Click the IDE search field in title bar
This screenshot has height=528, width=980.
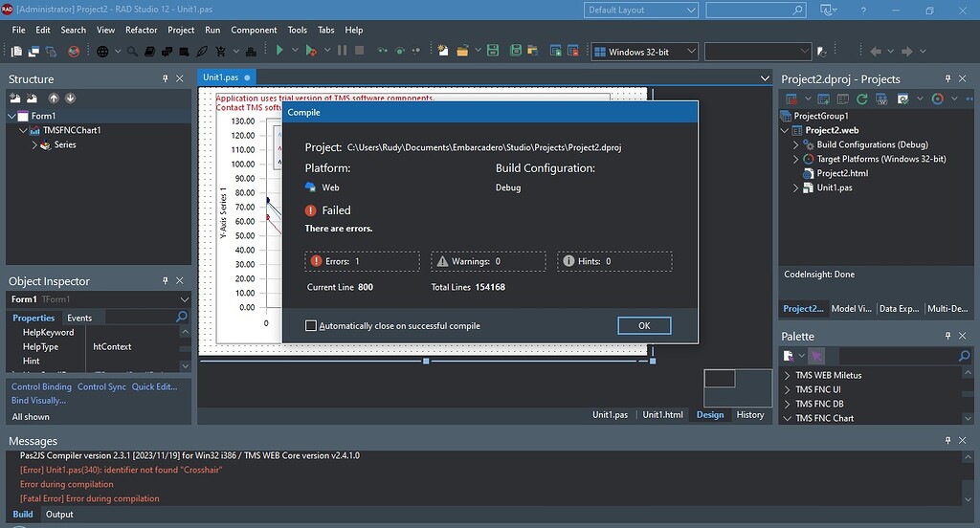[756, 10]
